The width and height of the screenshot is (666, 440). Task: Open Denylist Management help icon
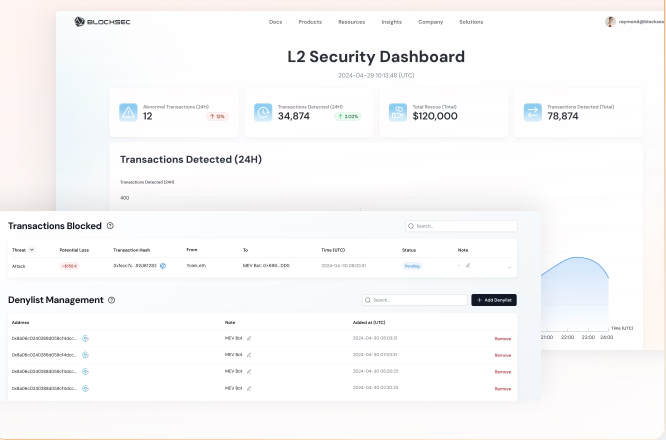coord(112,300)
